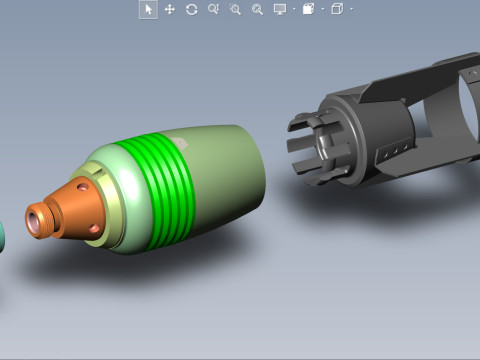480x360 pixels.
Task: Choose the zoom to area tool
Action: [x=235, y=9]
